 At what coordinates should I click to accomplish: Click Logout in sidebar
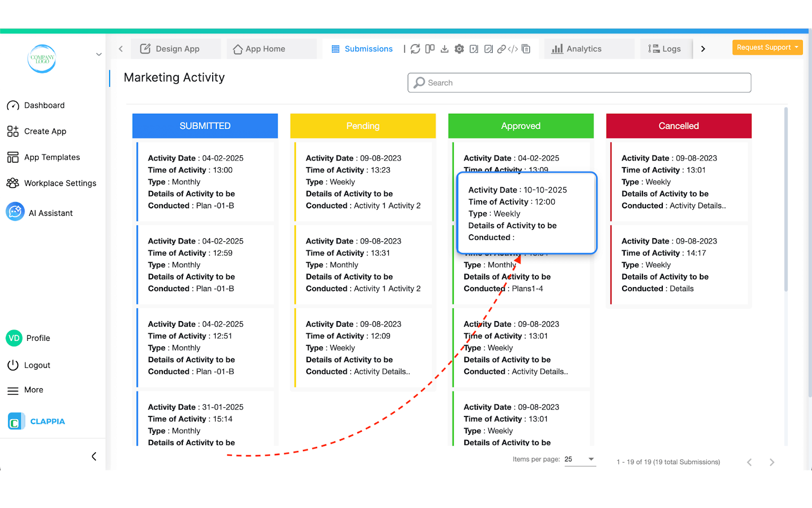coord(37,365)
